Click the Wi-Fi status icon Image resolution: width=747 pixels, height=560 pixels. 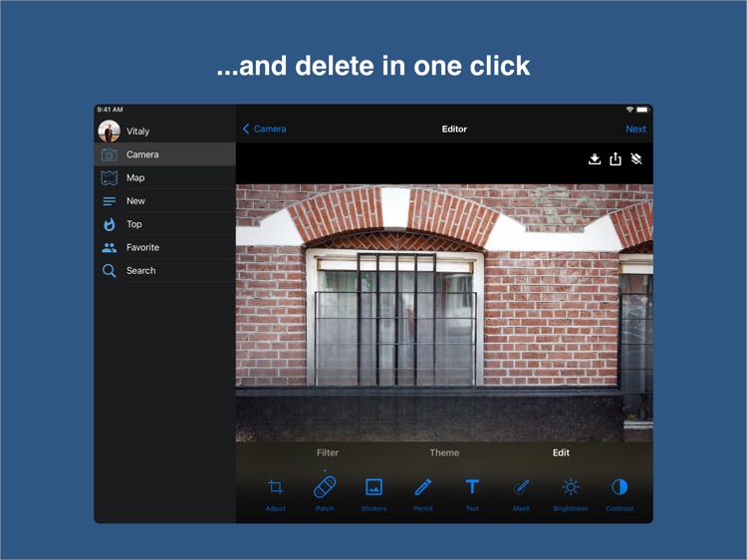629,110
